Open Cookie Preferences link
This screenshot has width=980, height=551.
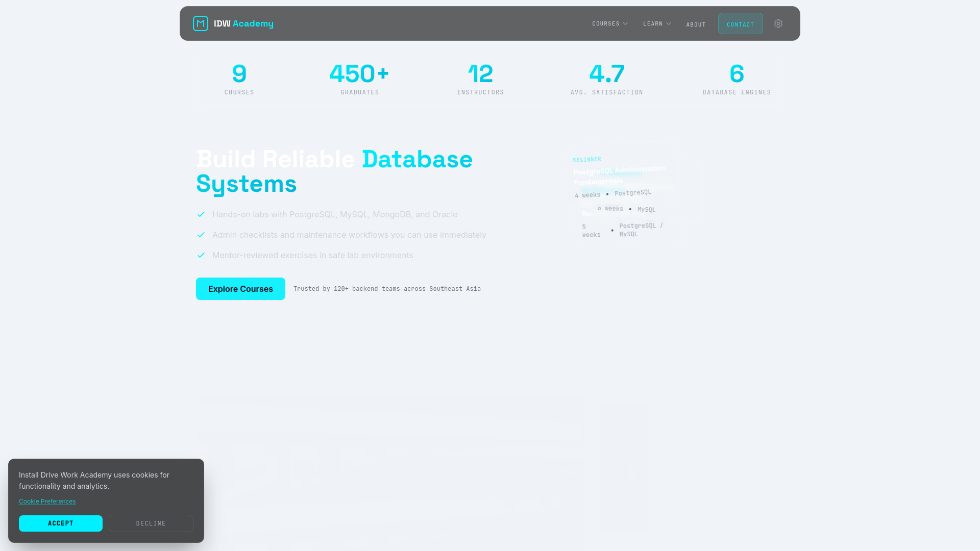point(47,502)
